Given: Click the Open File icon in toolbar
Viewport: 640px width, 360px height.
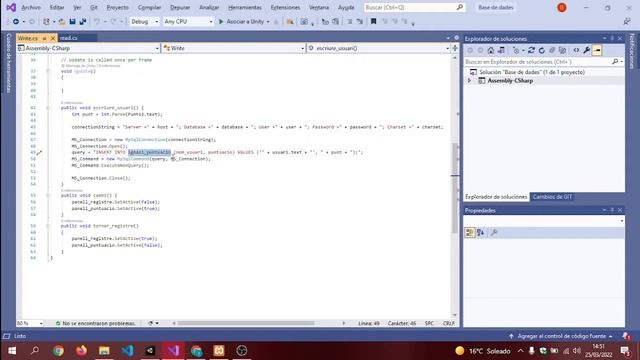Looking at the screenshot, I should point(62,22).
